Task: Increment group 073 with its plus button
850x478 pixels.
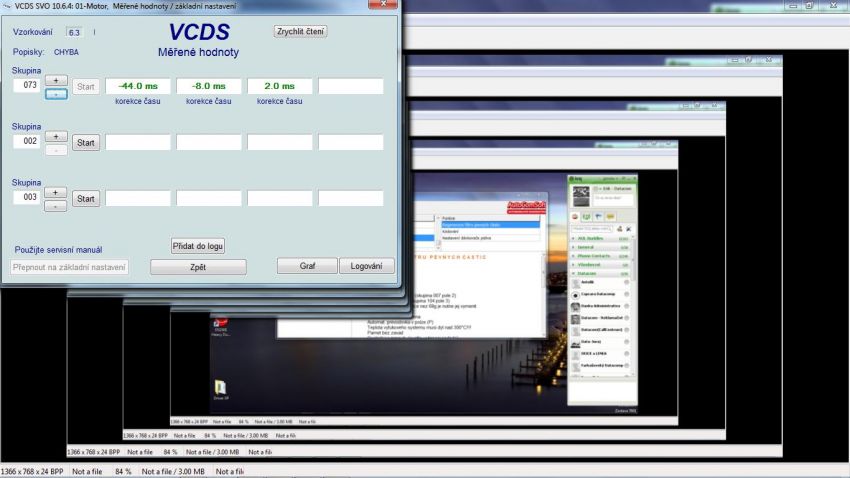Action: (x=56, y=80)
